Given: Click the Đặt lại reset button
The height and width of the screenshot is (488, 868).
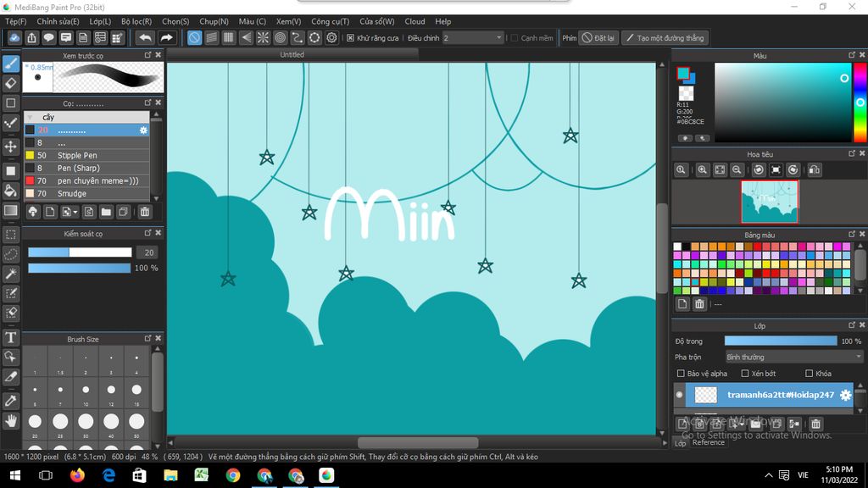Looking at the screenshot, I should (x=598, y=37).
